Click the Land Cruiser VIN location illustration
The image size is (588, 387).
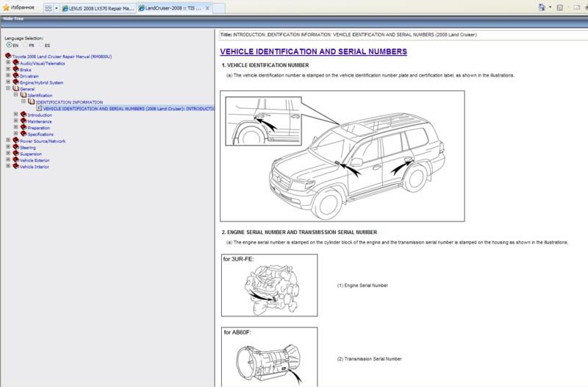click(343, 156)
